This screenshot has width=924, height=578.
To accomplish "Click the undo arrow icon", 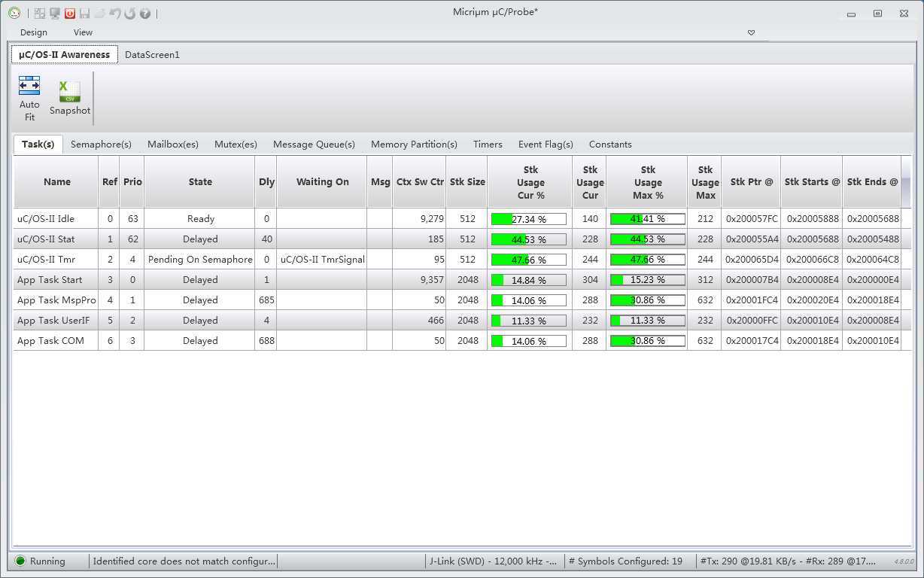I will [x=115, y=14].
